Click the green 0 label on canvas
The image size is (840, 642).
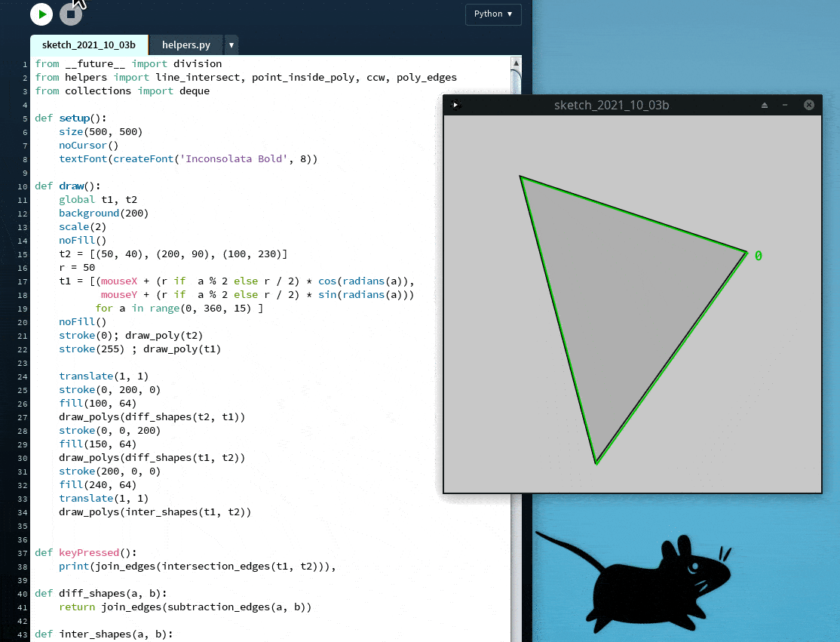click(758, 256)
